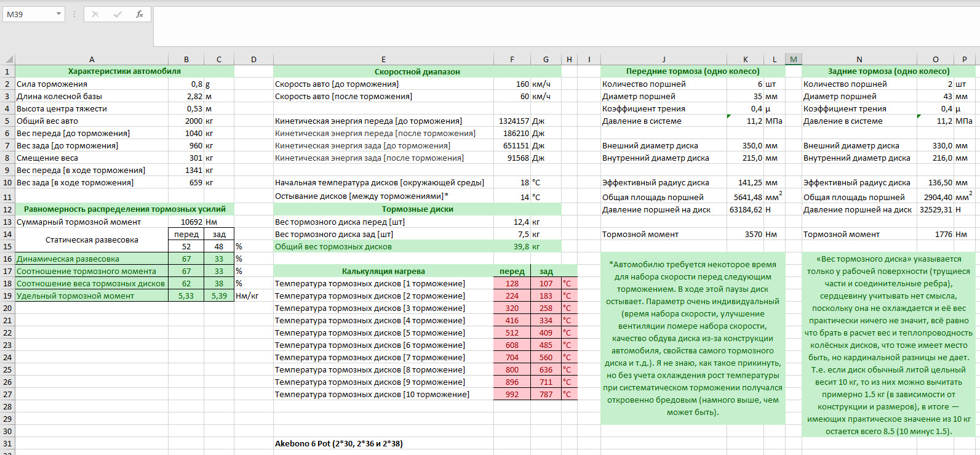Click the 10692 total brake torque value

pos(186,222)
